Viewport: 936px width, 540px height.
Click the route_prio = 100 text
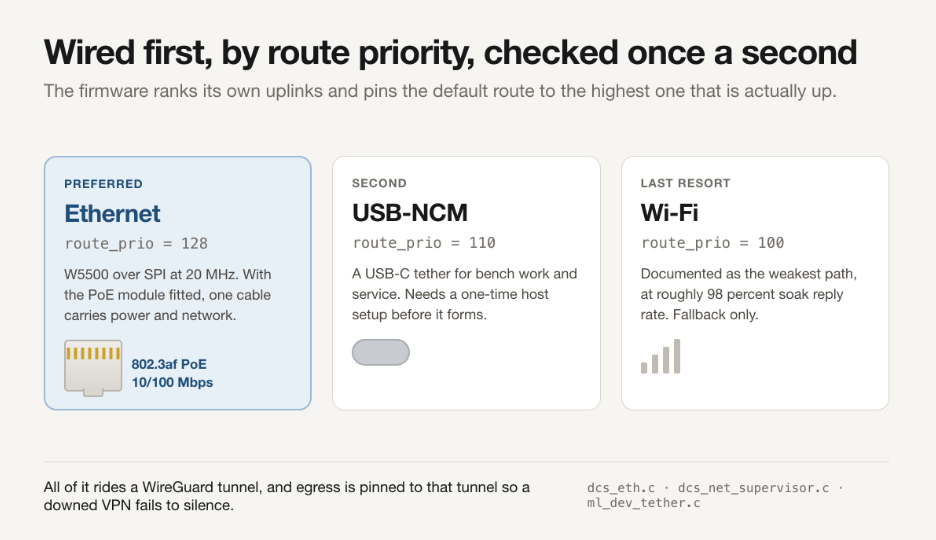(x=712, y=243)
